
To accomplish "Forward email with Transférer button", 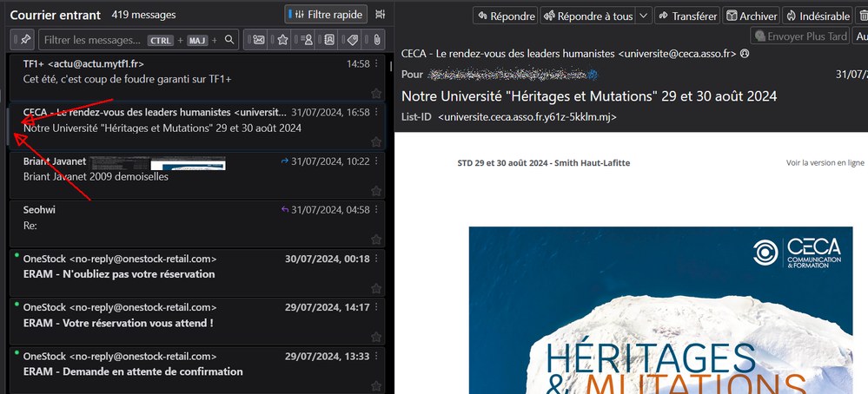I will tap(688, 16).
